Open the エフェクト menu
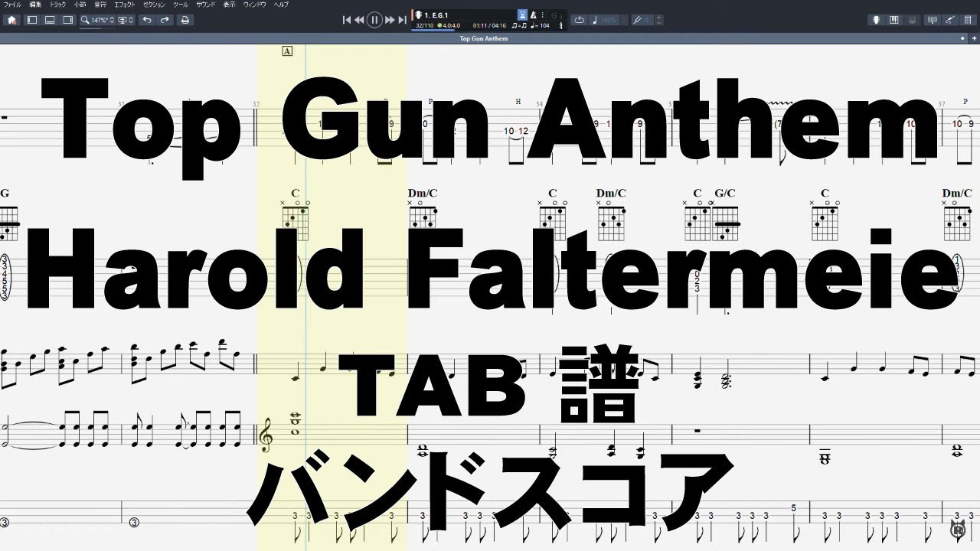 pyautogui.click(x=125, y=4)
